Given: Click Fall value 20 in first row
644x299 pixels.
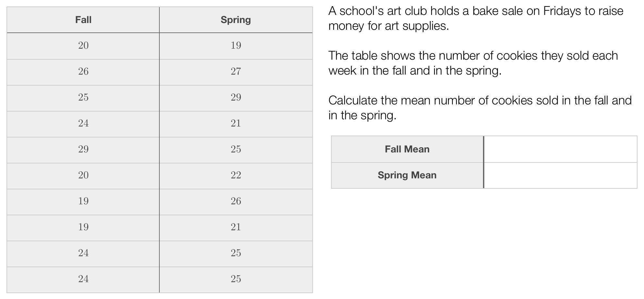Looking at the screenshot, I should click(x=83, y=45).
